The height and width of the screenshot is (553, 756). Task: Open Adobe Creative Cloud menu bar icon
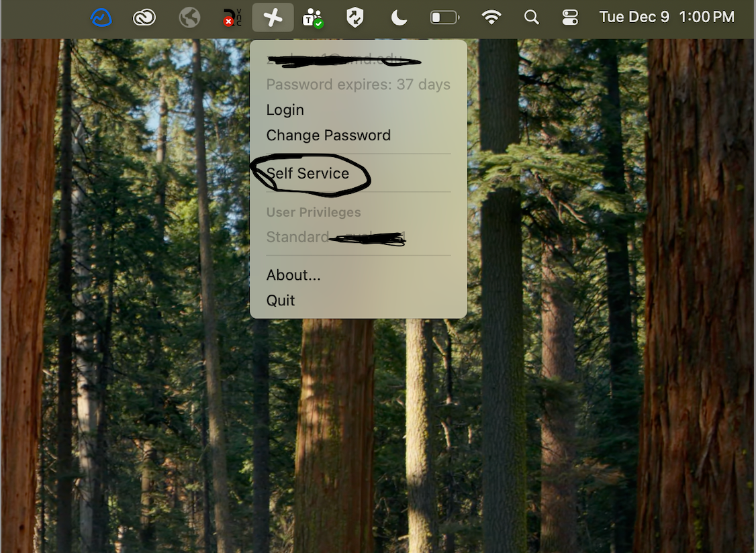tap(144, 17)
